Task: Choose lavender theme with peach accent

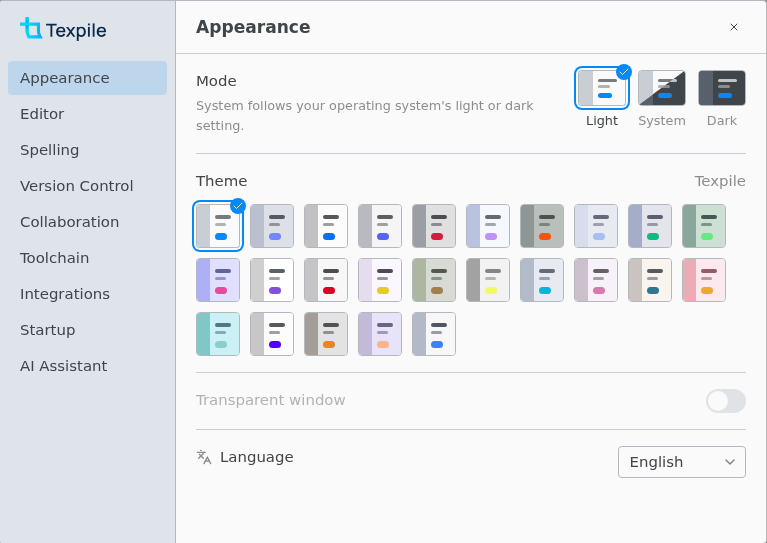Action: click(x=380, y=334)
